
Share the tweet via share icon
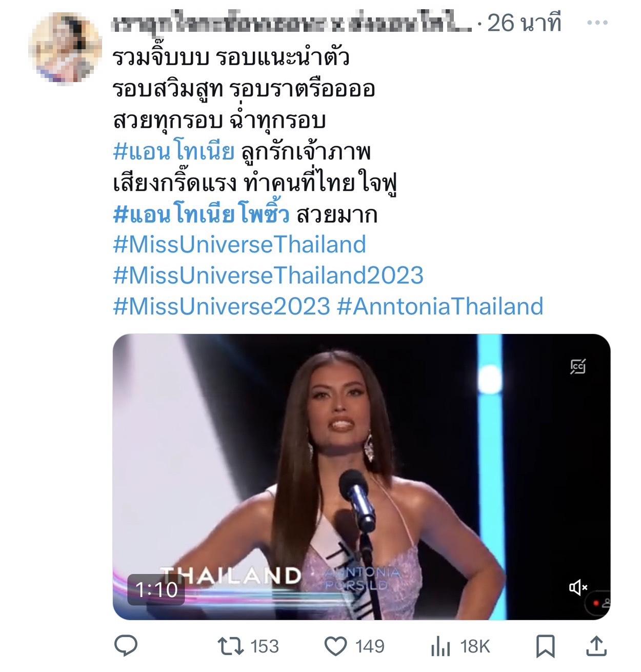point(596,646)
